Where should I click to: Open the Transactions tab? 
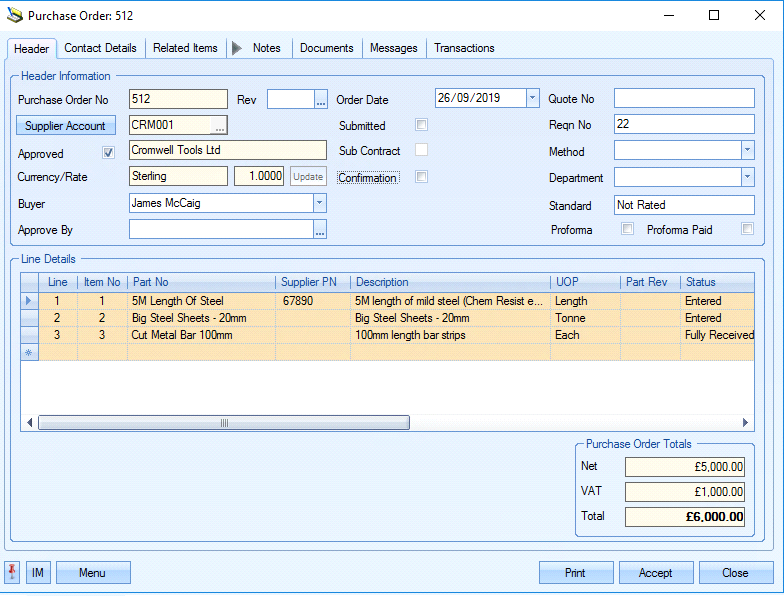coord(464,48)
